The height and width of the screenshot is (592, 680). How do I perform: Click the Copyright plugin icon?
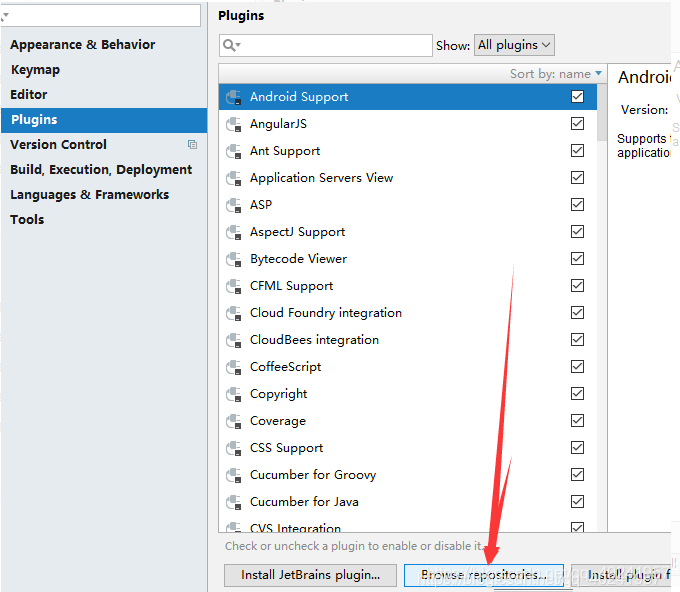[x=234, y=394]
